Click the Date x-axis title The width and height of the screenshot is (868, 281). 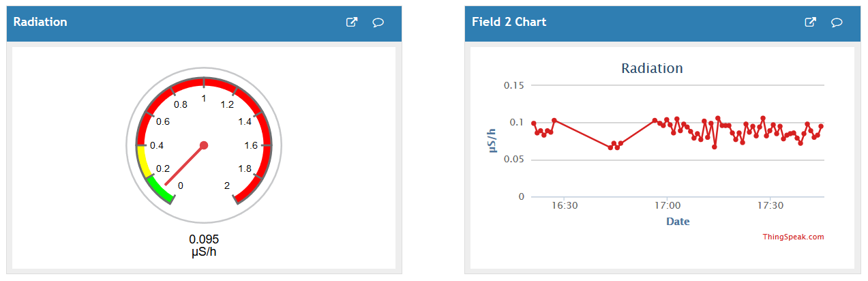point(677,221)
